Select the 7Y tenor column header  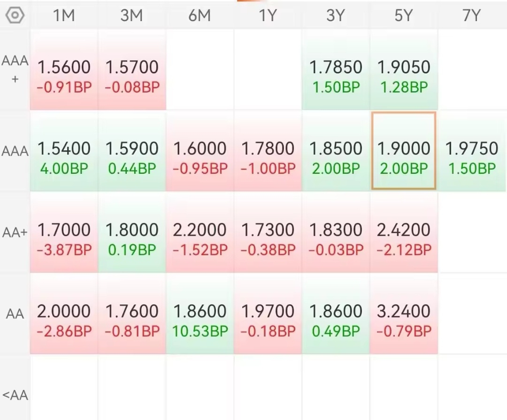click(x=472, y=16)
